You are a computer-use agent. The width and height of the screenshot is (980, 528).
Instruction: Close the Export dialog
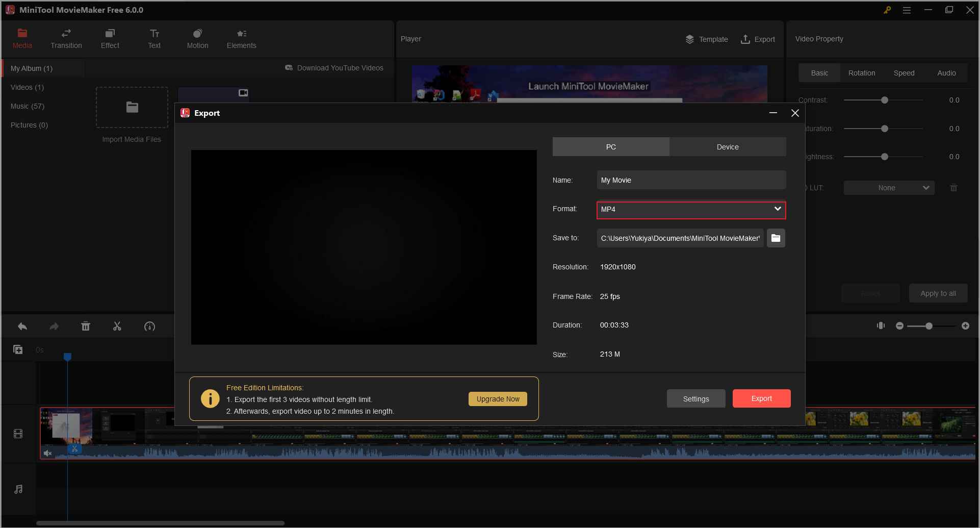coord(795,113)
